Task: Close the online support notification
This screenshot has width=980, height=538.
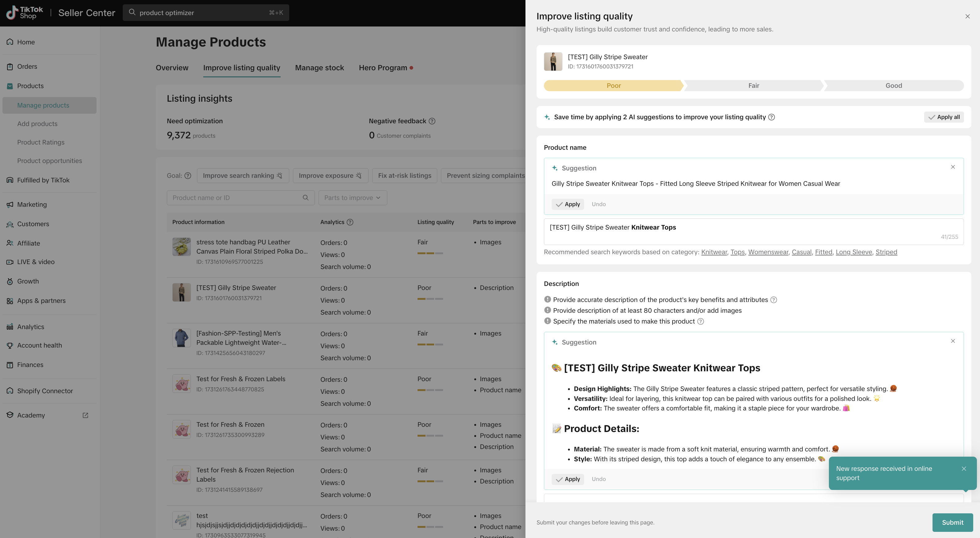Action: pyautogui.click(x=964, y=469)
